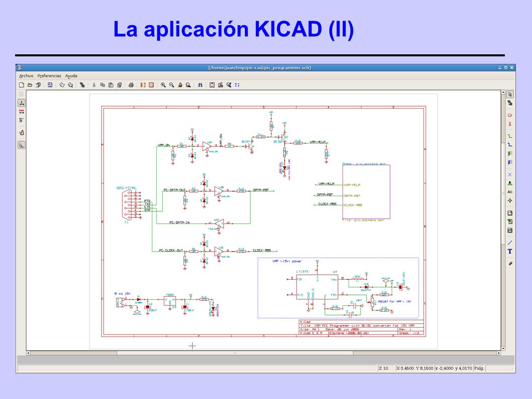Select wire-to-bus entry tool
The image size is (532, 399).
click(509, 153)
